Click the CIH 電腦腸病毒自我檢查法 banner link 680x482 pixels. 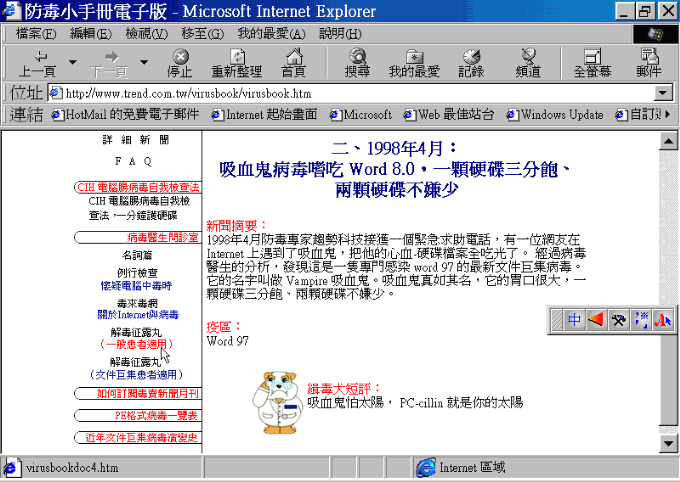(138, 187)
